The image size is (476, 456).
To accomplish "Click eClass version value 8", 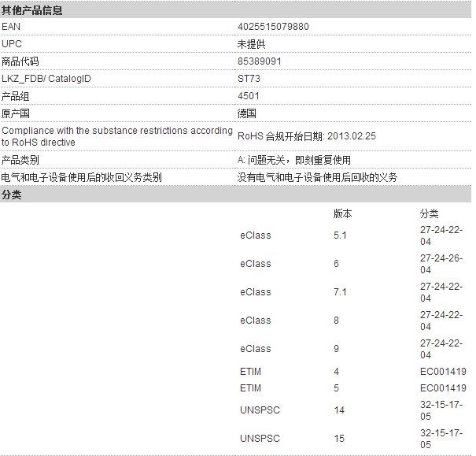I will [337, 321].
